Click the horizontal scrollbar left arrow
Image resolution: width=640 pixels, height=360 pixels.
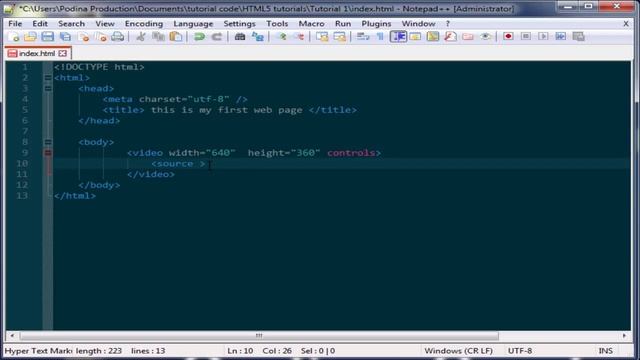pyautogui.click(x=12, y=336)
